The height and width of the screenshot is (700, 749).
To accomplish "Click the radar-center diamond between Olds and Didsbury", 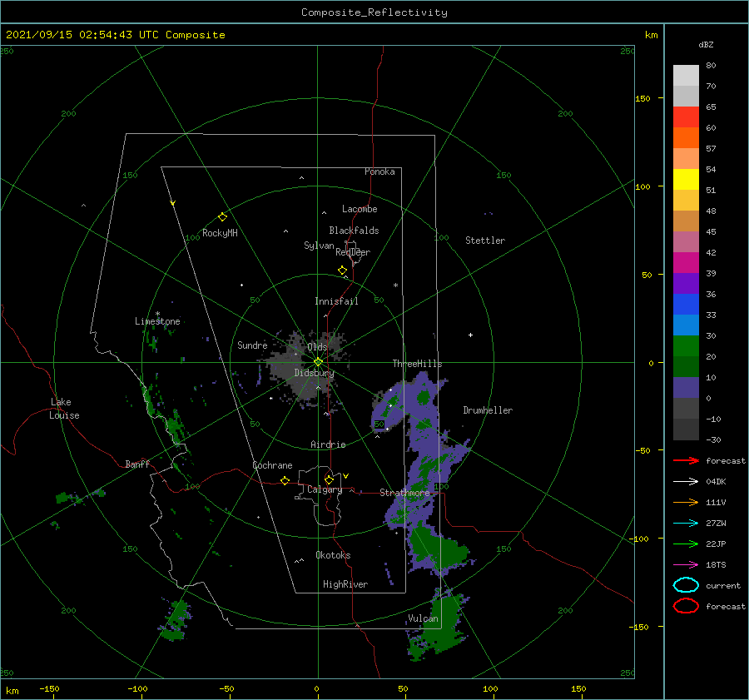I will pyautogui.click(x=318, y=362).
